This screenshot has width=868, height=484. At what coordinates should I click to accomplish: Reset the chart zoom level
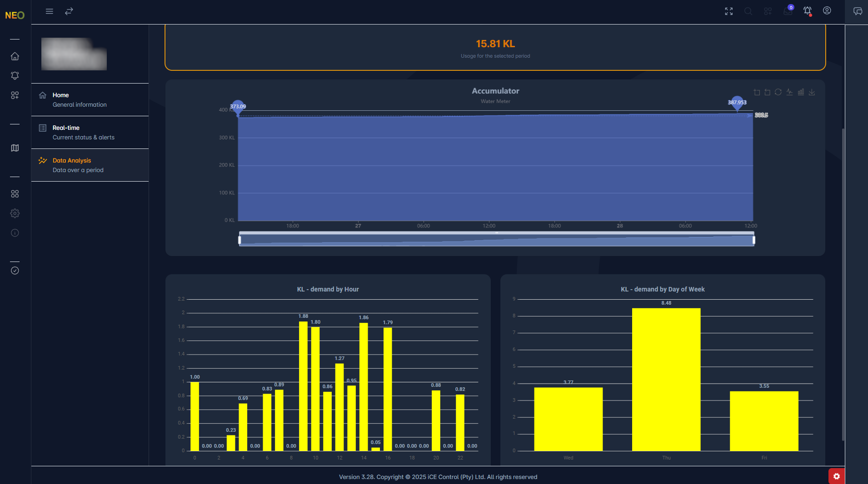[x=768, y=92]
